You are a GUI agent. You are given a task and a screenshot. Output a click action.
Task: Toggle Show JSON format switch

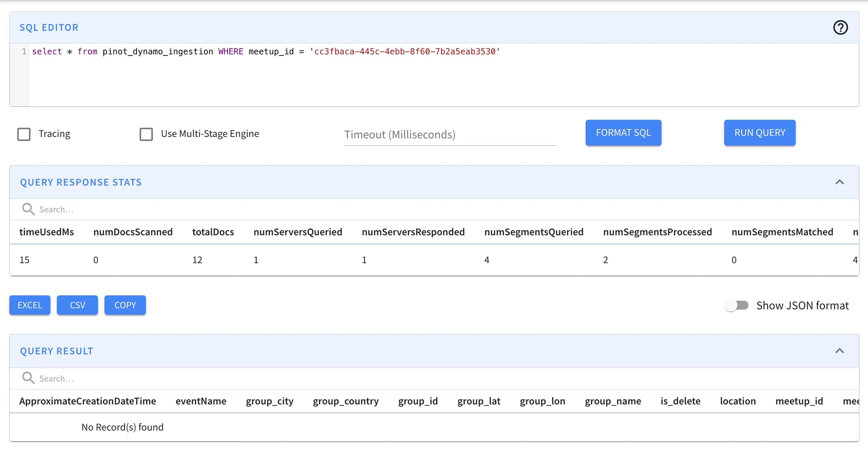[738, 305]
